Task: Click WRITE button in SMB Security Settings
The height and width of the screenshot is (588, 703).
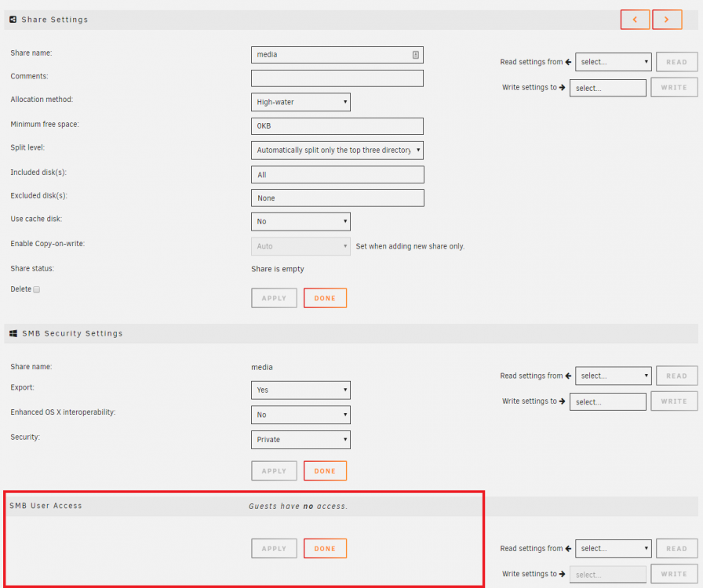Action: tap(674, 401)
